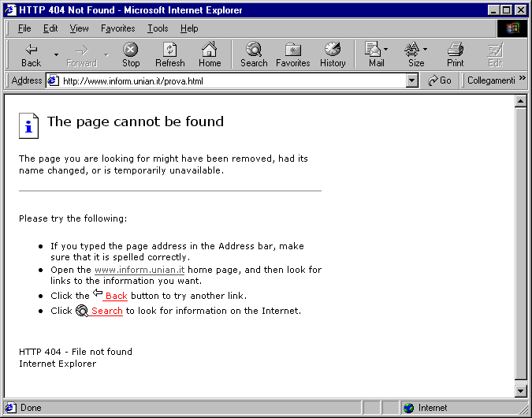Click the red Search link in the page
The width and height of the screenshot is (532, 418).
pyautogui.click(x=107, y=311)
